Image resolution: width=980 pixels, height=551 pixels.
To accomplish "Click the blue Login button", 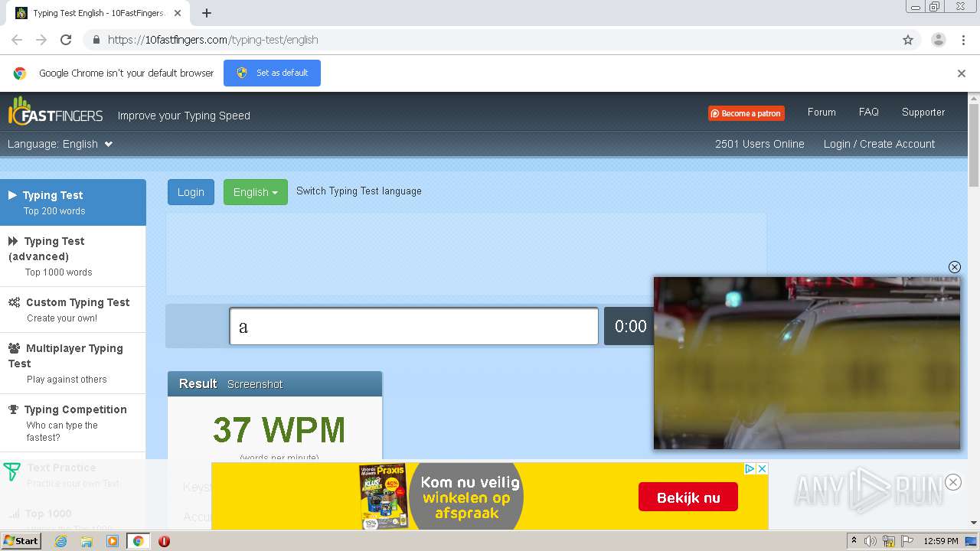I will pyautogui.click(x=191, y=192).
